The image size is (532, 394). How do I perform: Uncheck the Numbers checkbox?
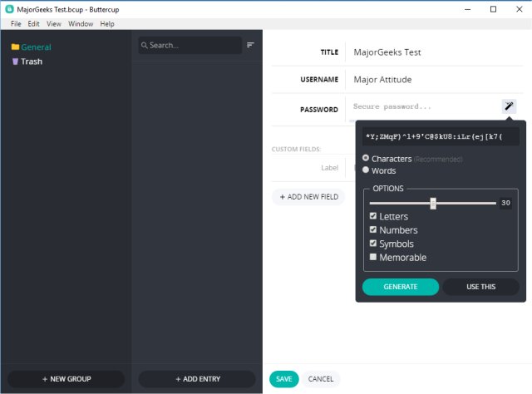click(x=373, y=229)
